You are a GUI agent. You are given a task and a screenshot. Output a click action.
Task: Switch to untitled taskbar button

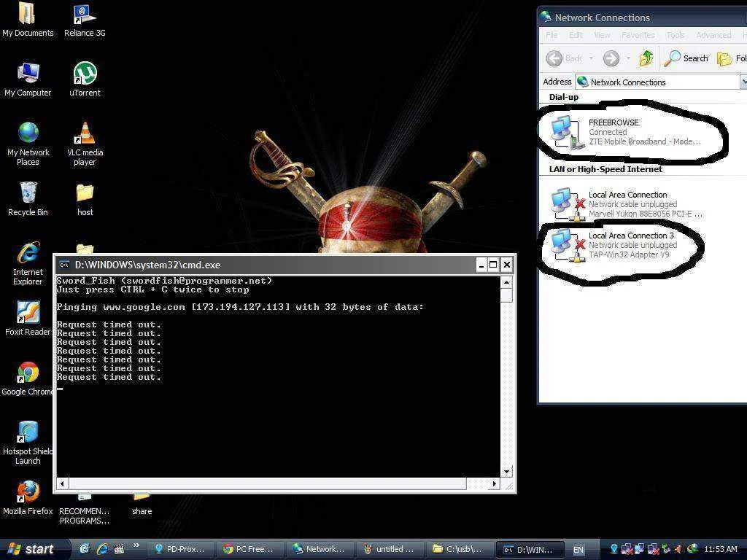click(x=390, y=549)
